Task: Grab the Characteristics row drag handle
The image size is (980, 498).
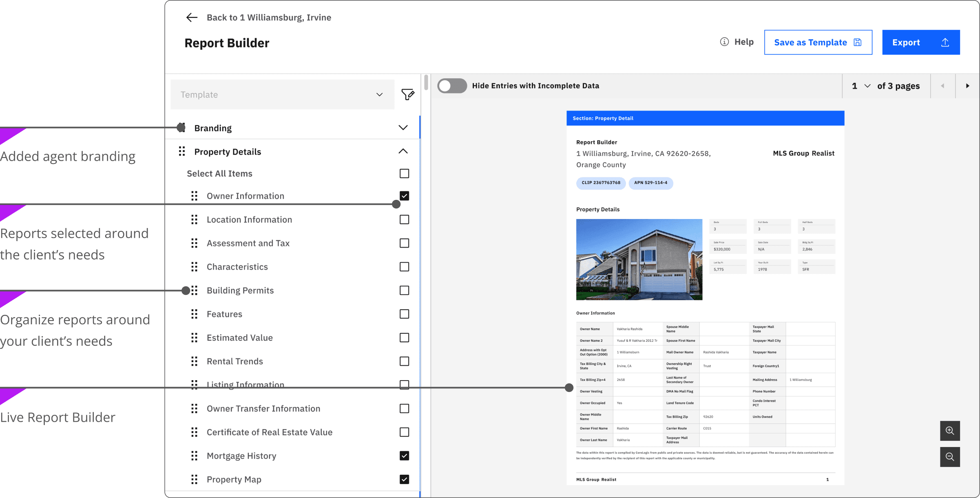Action: 195,267
